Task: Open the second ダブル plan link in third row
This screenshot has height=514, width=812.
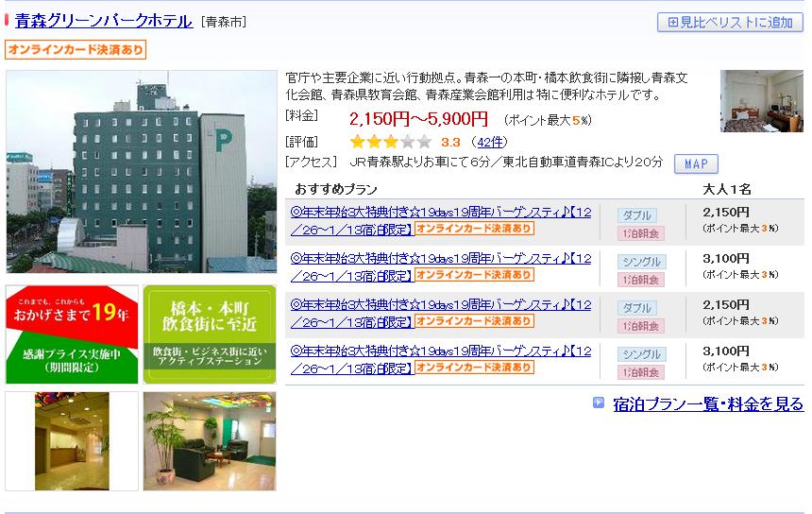Action: coord(441,314)
